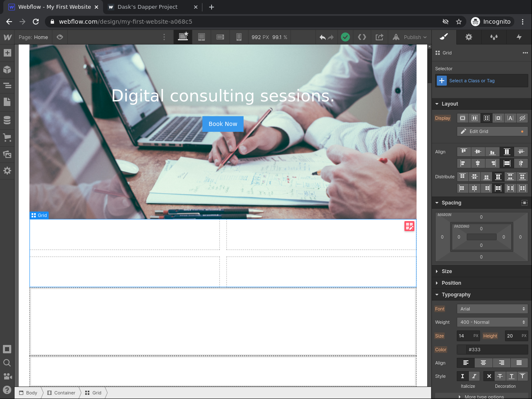Expand the Size section
532x399 pixels.
[x=482, y=271]
